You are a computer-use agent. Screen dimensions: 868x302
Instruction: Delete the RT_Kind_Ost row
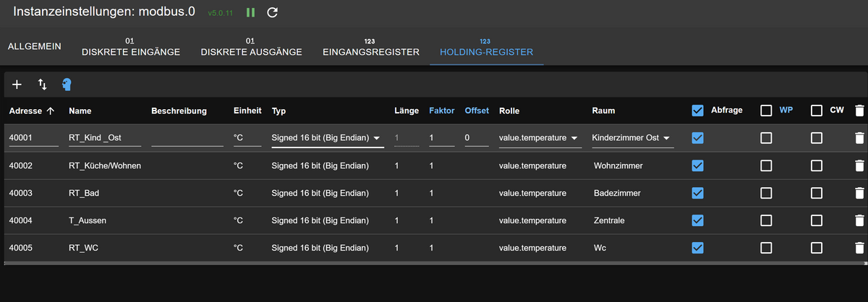coord(859,138)
